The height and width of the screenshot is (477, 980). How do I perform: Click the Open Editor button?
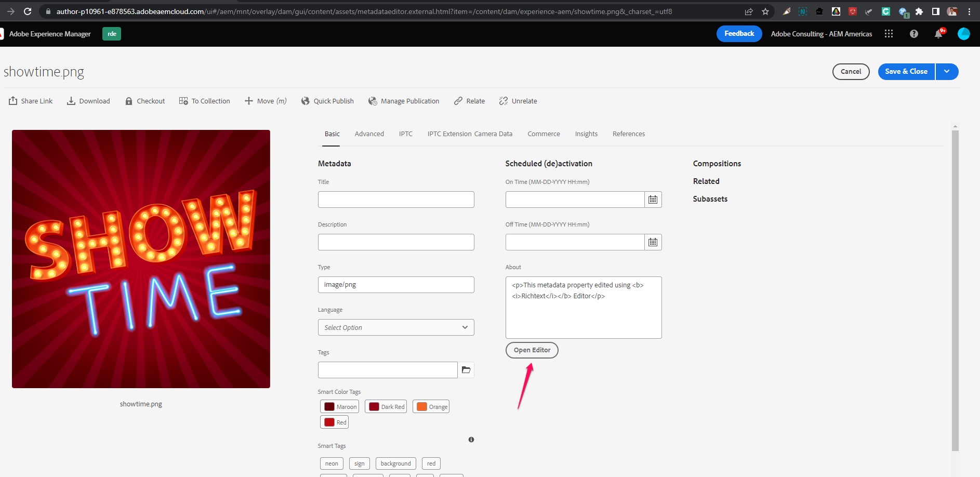click(532, 350)
